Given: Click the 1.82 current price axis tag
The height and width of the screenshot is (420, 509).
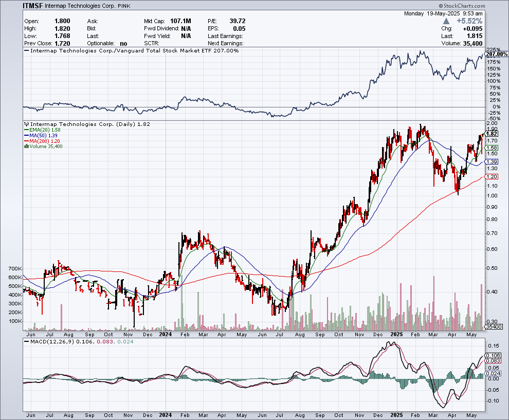Looking at the screenshot, I should click(x=492, y=134).
